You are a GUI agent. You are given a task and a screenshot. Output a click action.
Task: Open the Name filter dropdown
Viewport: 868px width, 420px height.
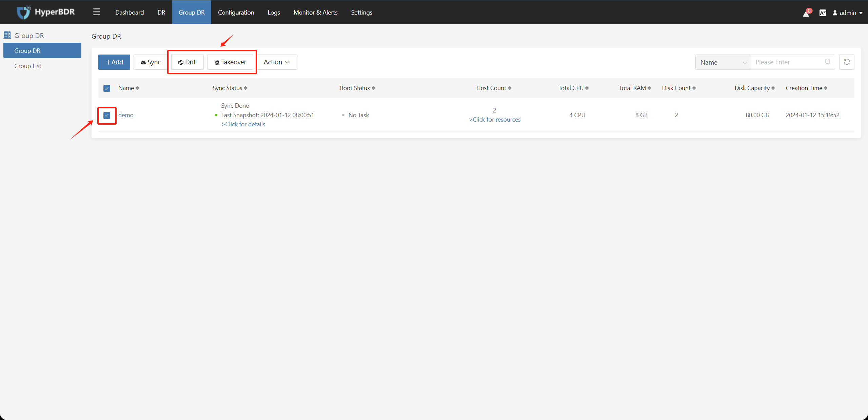pyautogui.click(x=723, y=62)
